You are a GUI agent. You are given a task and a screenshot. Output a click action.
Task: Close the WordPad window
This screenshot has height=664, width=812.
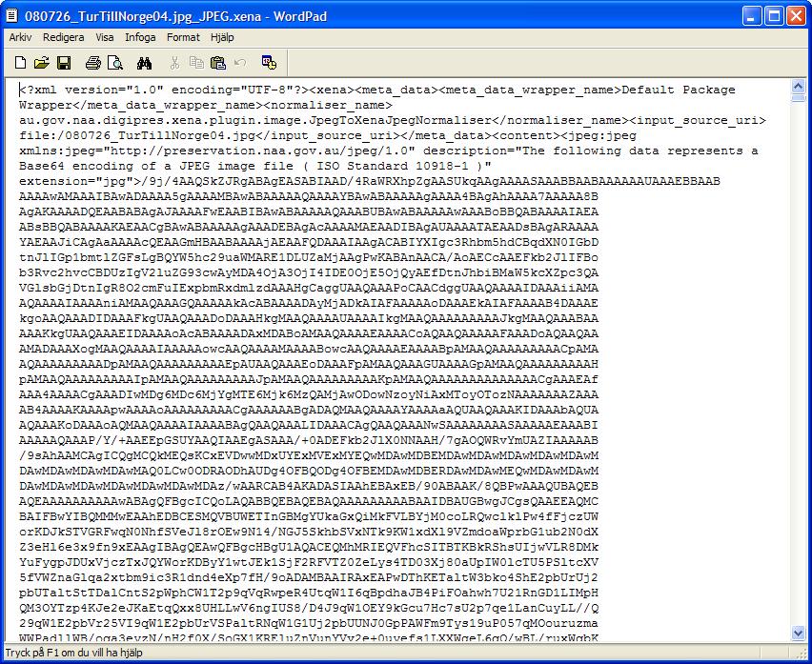click(x=797, y=15)
